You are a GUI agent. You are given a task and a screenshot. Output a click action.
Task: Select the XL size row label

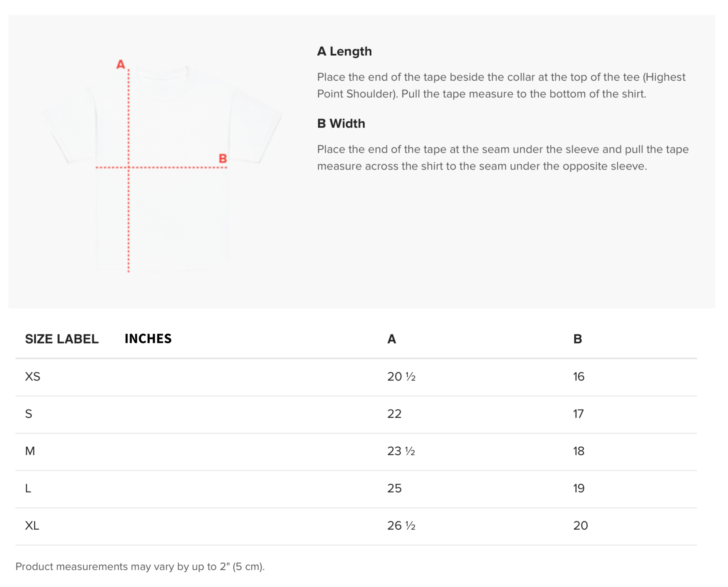pyautogui.click(x=32, y=525)
